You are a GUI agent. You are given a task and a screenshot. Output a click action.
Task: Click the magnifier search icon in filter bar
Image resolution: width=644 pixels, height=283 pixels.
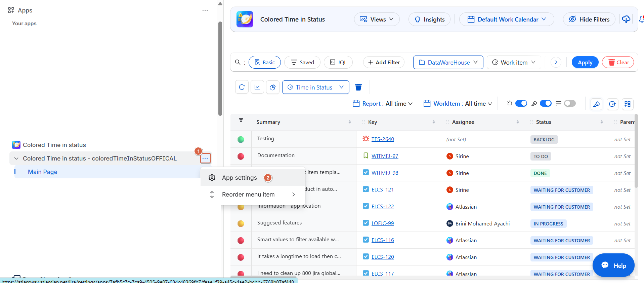[238, 62]
